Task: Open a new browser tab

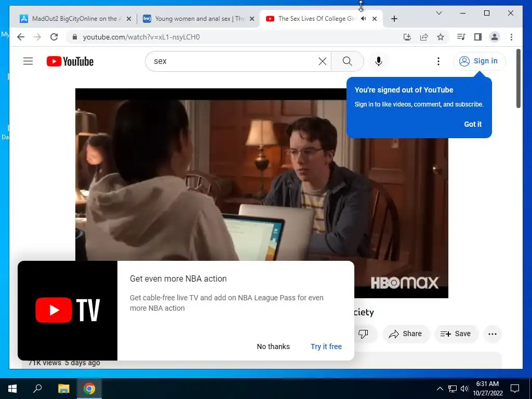Action: click(394, 19)
